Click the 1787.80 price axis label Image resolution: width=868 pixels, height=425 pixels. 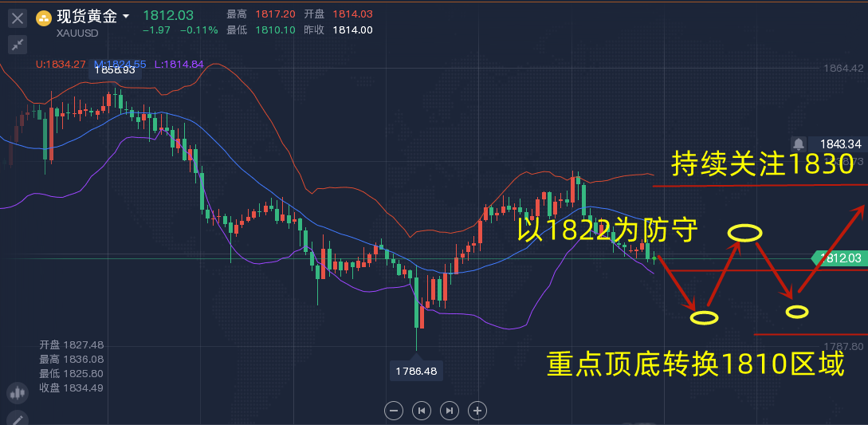(843, 346)
